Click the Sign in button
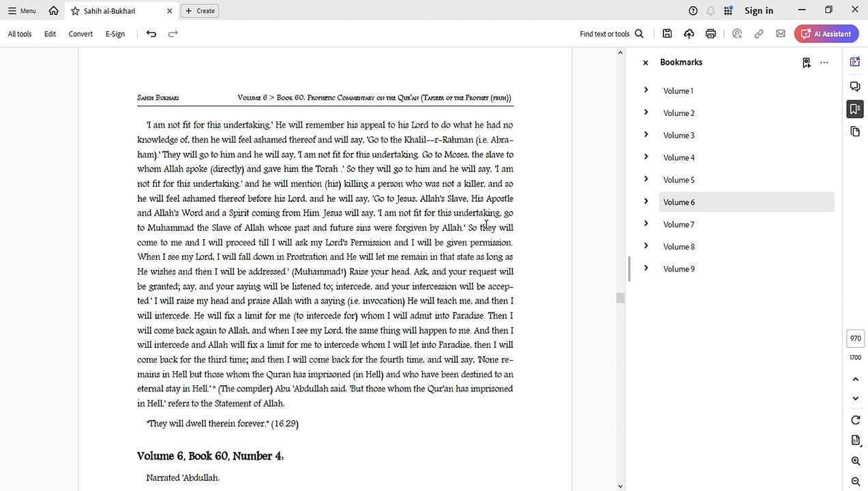Viewport: 868px width, 491px height. 759,11
